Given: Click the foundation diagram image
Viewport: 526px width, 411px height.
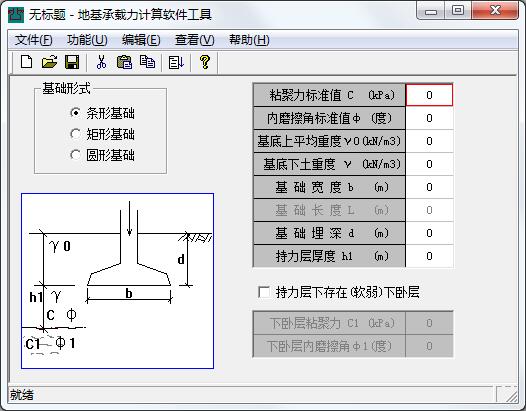Looking at the screenshot, I should tap(117, 281).
